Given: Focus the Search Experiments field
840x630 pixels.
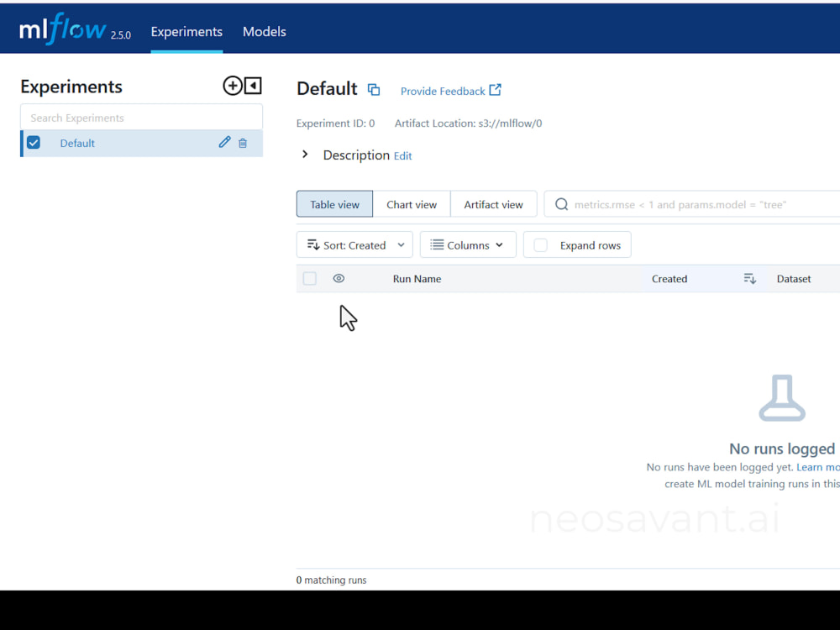Looking at the screenshot, I should [141, 118].
